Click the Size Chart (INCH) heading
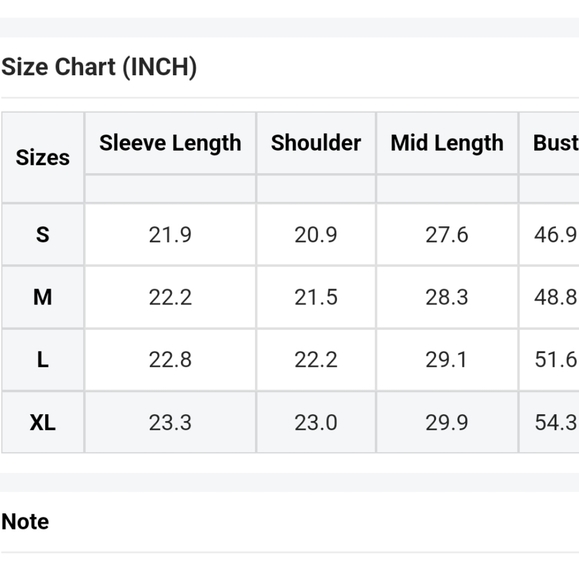The height and width of the screenshot is (580, 579). [99, 67]
